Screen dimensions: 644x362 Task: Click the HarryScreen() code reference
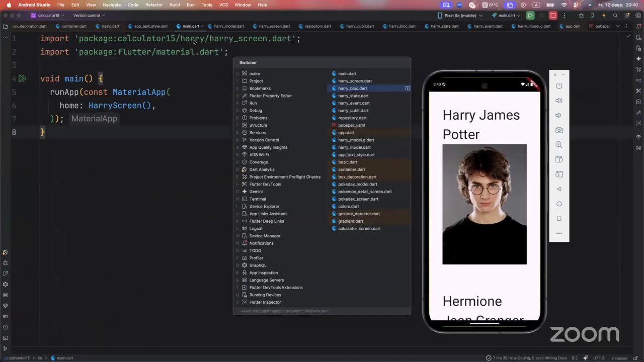click(x=120, y=106)
